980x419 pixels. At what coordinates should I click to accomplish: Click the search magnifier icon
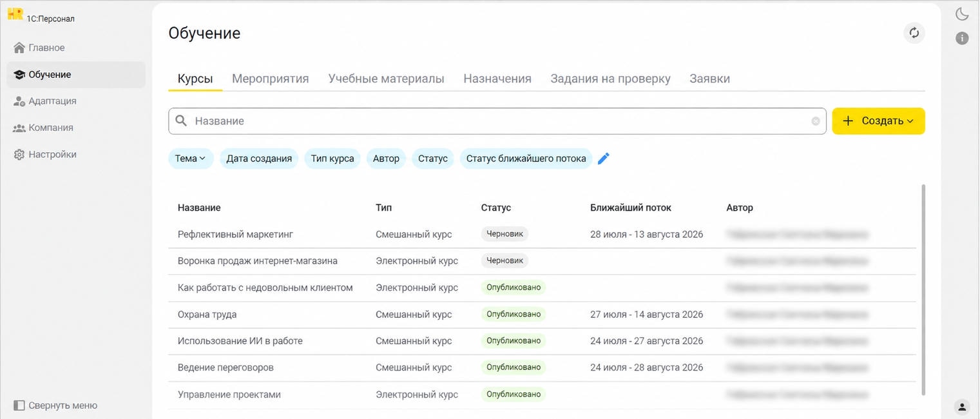182,121
